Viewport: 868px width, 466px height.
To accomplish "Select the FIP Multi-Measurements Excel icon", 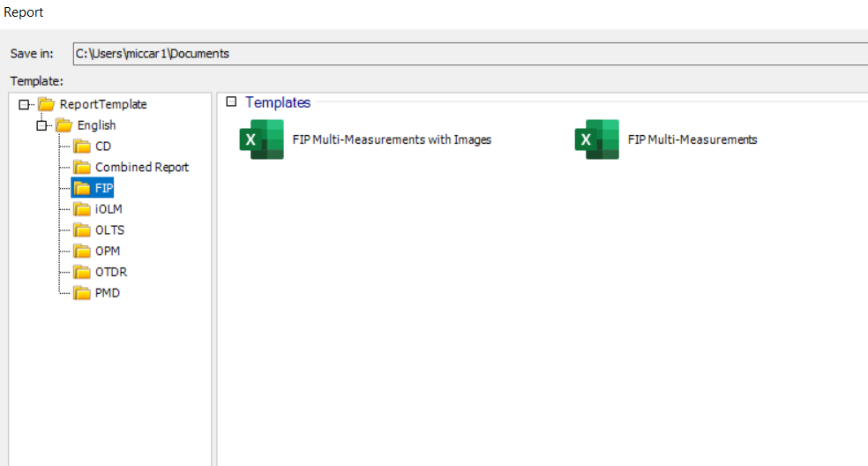I will pos(596,139).
